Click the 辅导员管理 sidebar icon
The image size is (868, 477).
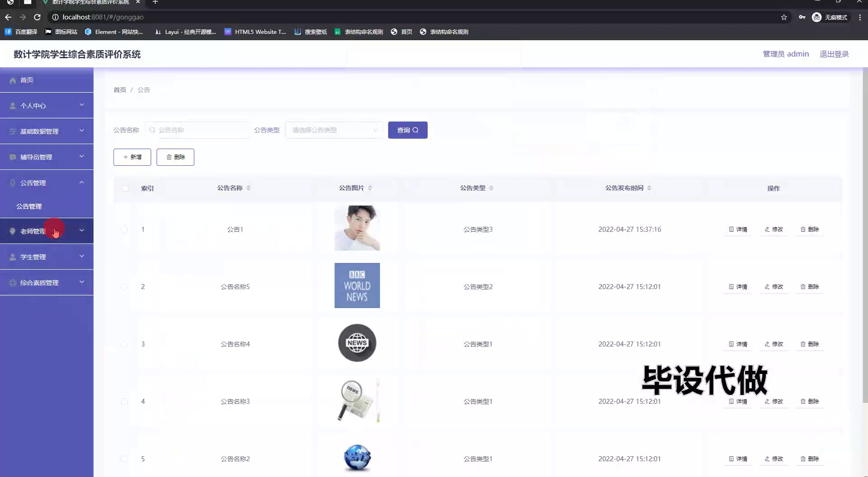pyautogui.click(x=13, y=157)
